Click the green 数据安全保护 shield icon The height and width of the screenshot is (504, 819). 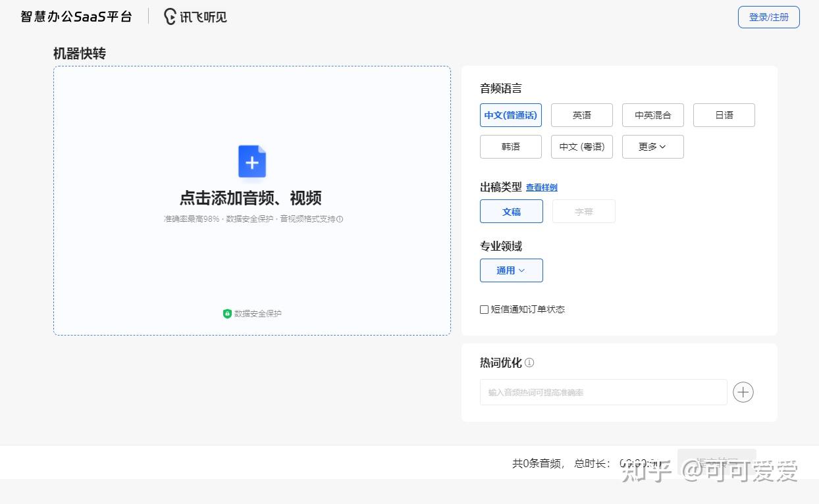click(x=227, y=314)
